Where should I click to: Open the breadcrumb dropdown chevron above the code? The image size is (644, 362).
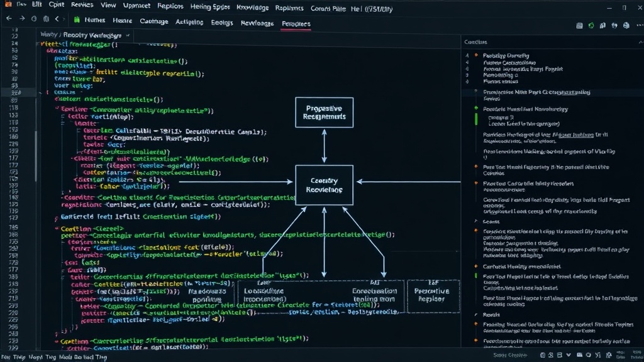(128, 35)
